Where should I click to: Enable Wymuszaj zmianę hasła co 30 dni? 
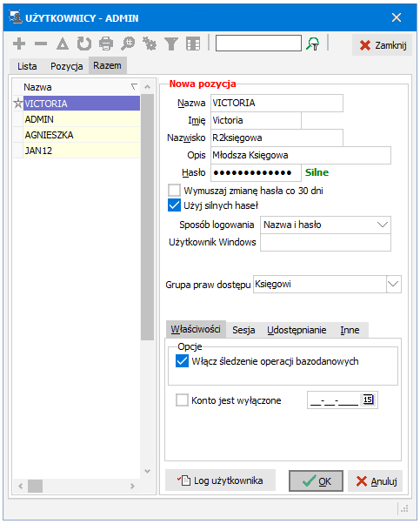tap(174, 191)
